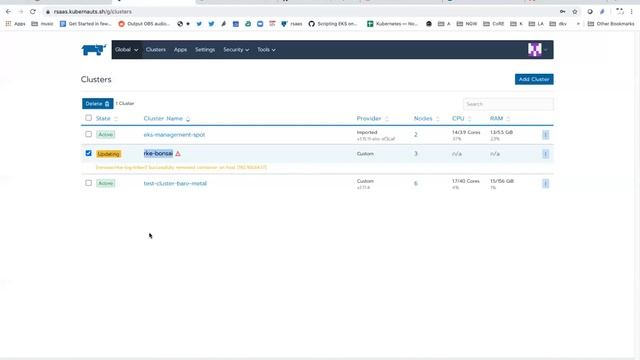Open the Scripting EKS GitHub bookmark
The height and width of the screenshot is (360, 640).
(333, 24)
